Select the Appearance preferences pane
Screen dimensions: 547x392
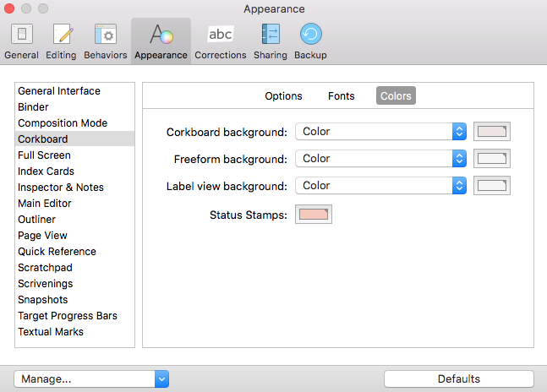(161, 41)
